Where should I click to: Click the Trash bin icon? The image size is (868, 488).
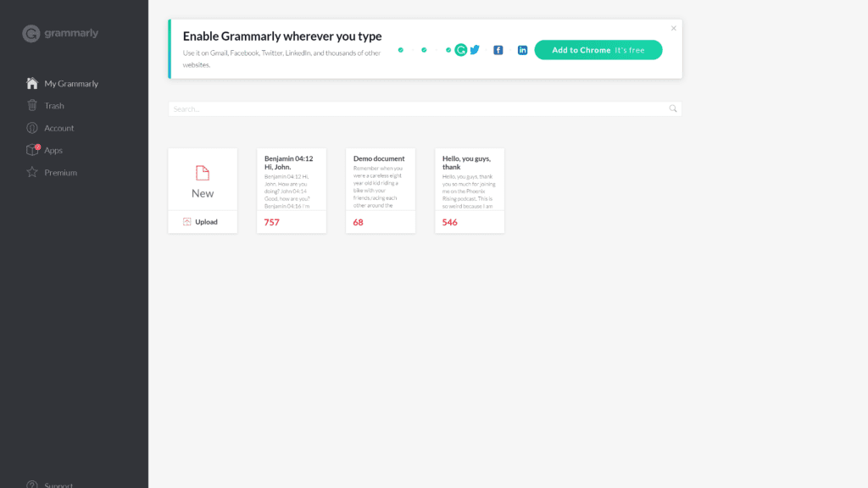point(32,105)
